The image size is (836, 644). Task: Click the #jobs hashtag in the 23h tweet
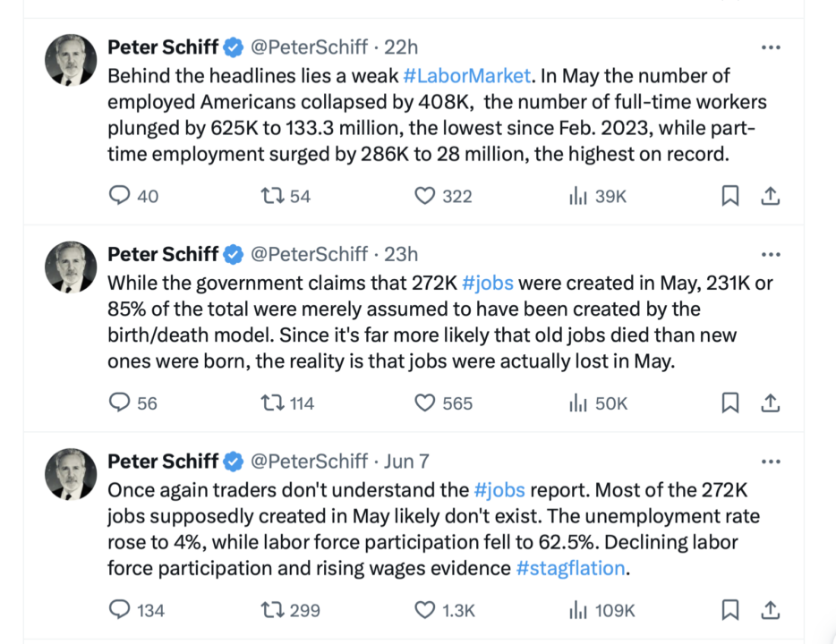[x=488, y=284]
